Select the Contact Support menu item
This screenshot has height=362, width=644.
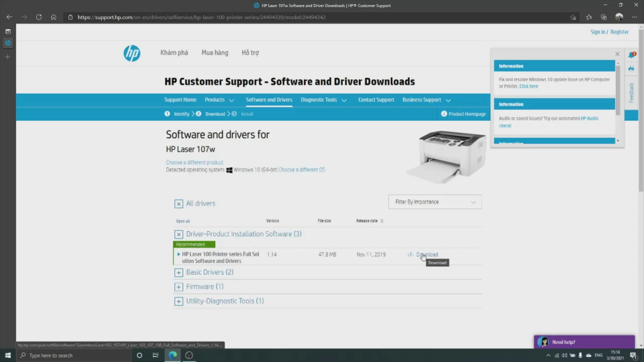pos(376,100)
